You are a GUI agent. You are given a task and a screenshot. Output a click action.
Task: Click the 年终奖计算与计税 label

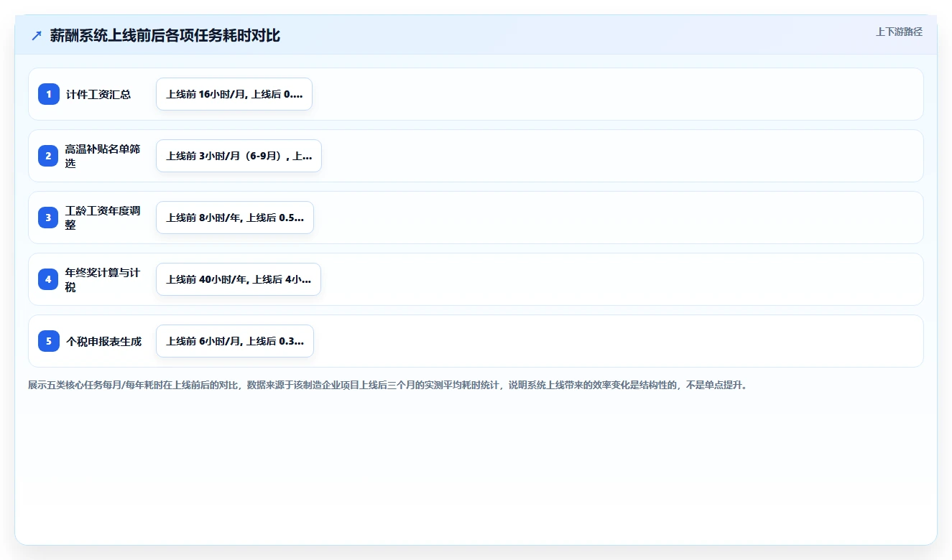[x=103, y=279]
